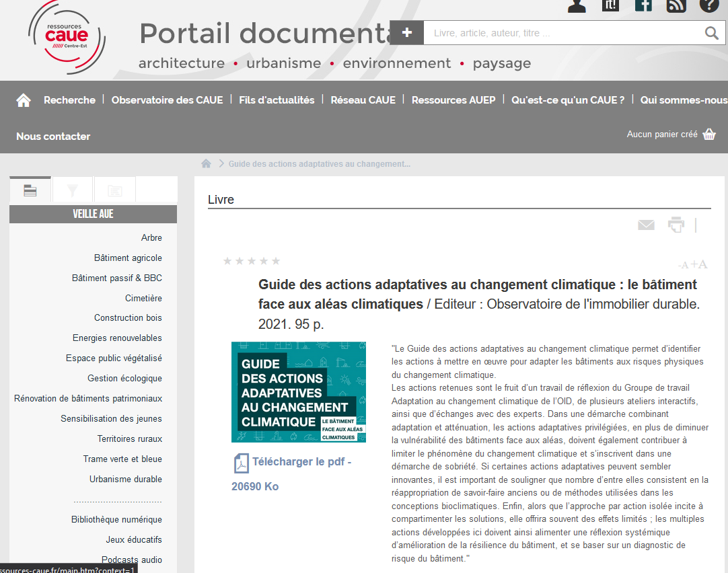Open the Cimetière topic
Image resolution: width=728 pixels, height=573 pixels.
143,299
